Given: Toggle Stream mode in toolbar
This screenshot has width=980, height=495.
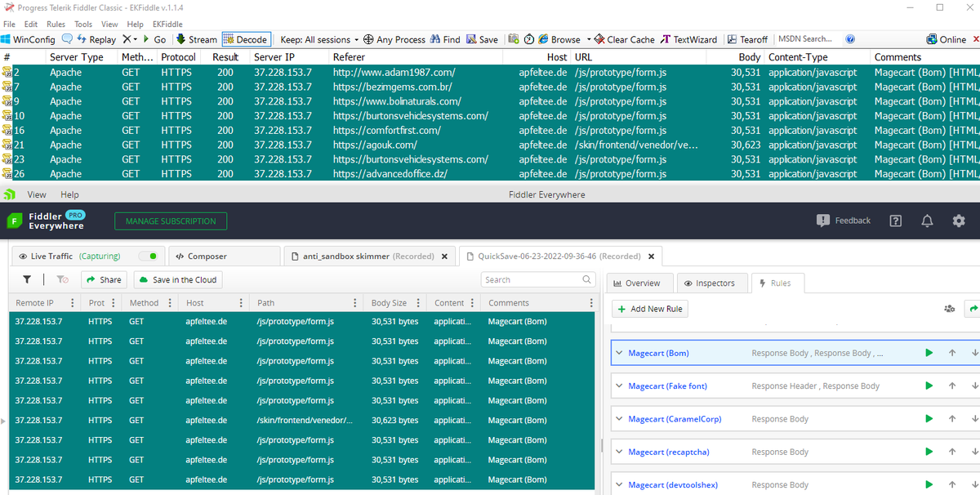Looking at the screenshot, I should 197,39.
